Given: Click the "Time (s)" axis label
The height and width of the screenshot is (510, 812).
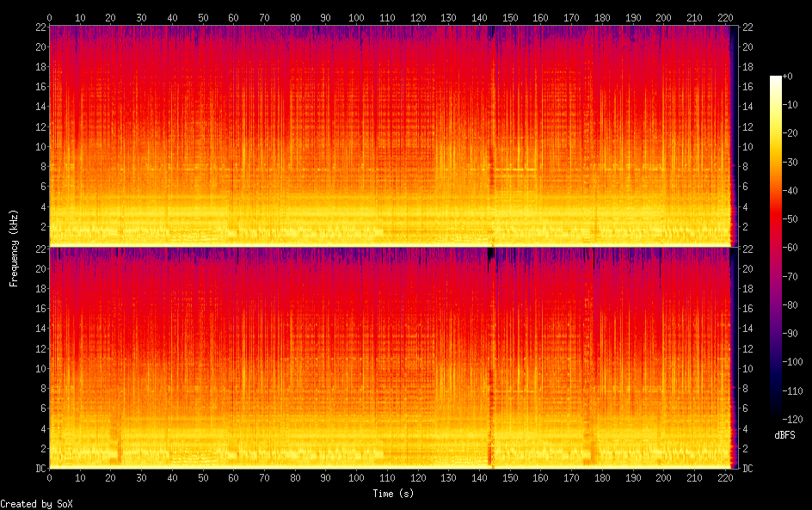Looking at the screenshot, I should pyautogui.click(x=395, y=494).
